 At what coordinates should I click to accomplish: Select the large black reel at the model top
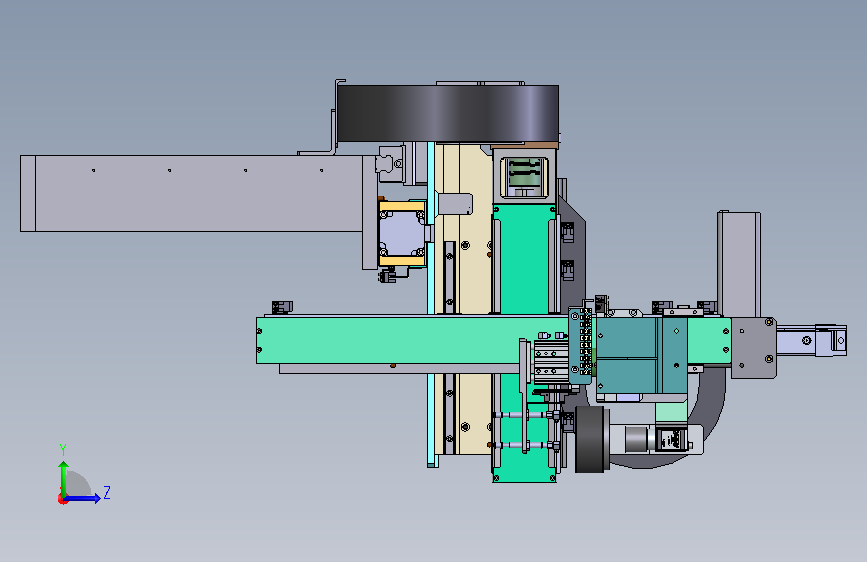pyautogui.click(x=448, y=113)
